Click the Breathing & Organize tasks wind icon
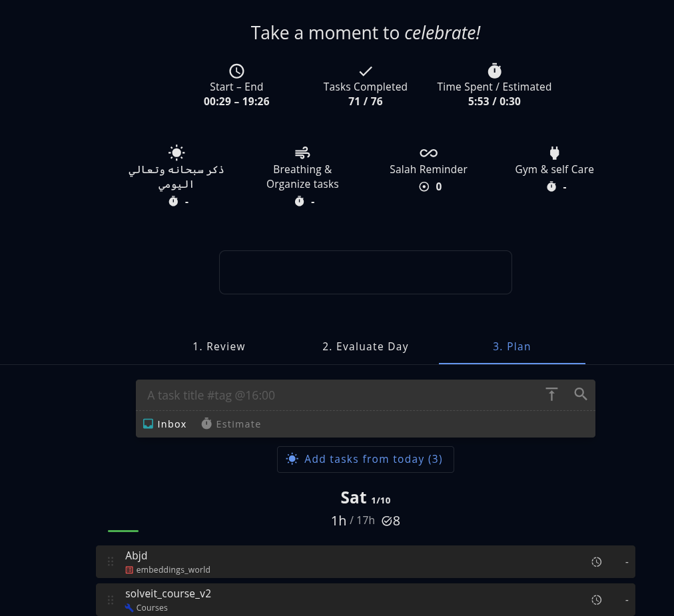Viewport: 674px width, 616px height. (302, 153)
